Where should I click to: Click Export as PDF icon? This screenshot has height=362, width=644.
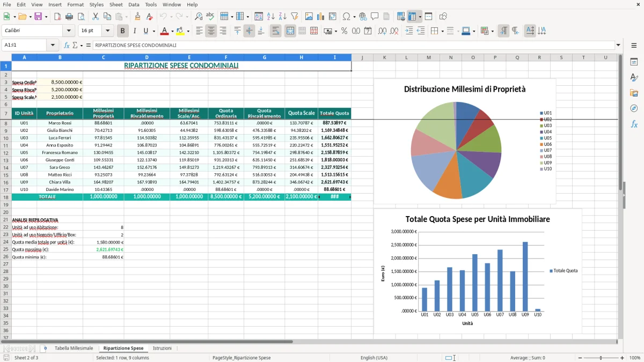pyautogui.click(x=57, y=17)
